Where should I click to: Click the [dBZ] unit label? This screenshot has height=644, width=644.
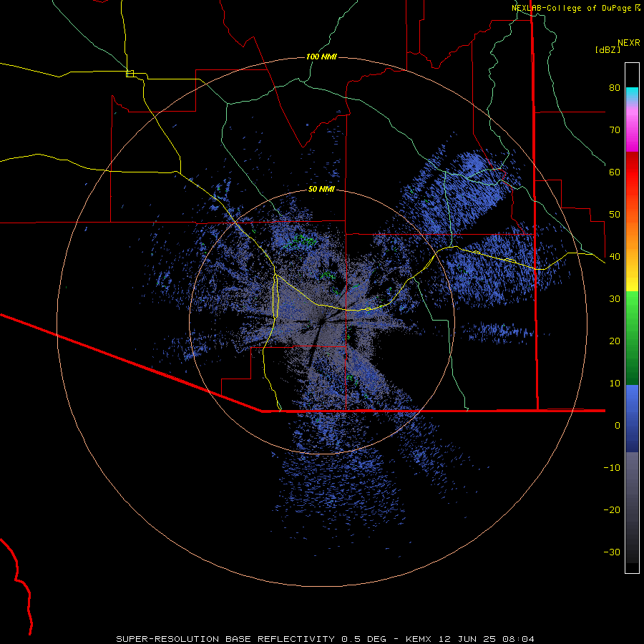608,49
